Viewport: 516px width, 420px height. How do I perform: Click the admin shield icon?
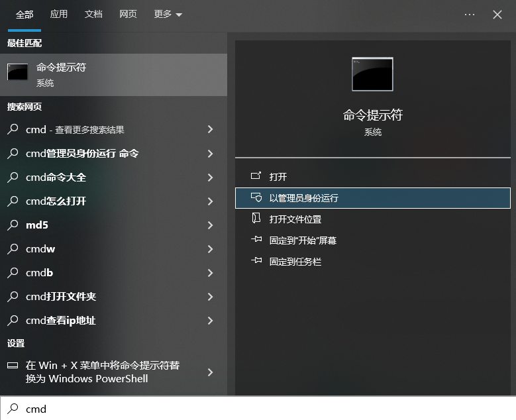[x=256, y=197]
